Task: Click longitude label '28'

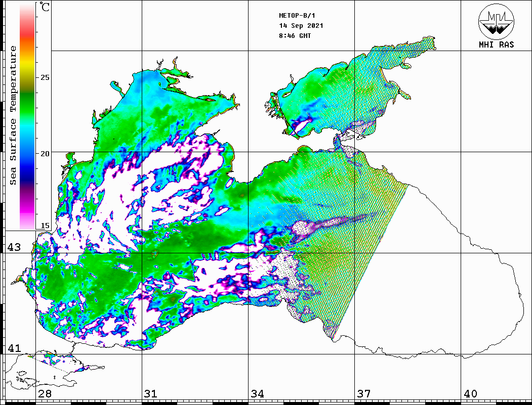Action: 45,393
